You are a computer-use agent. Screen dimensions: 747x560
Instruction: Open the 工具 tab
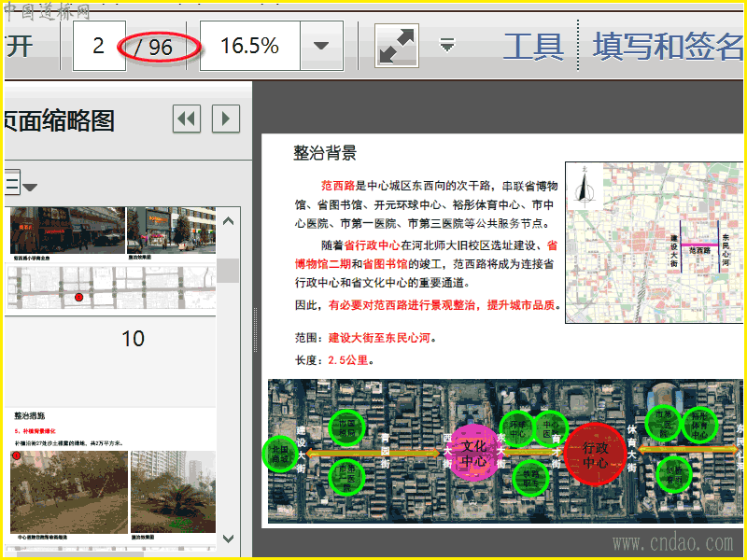[x=533, y=46]
